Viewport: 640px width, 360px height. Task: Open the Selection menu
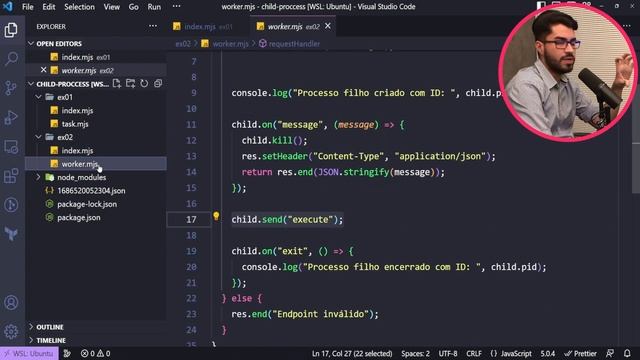(79, 7)
